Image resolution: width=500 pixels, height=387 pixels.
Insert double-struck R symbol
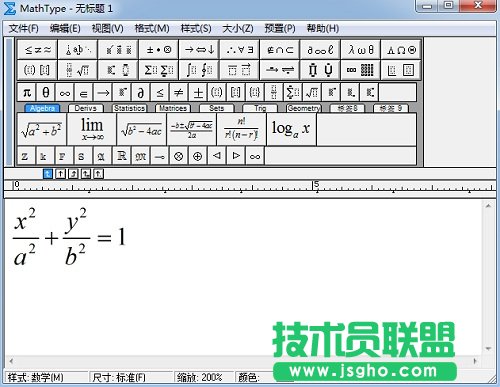pyautogui.click(x=122, y=156)
